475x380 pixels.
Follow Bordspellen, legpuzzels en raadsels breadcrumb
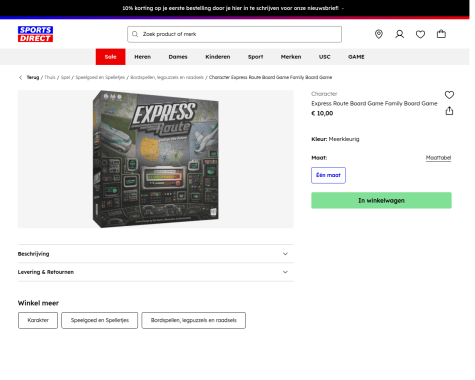point(167,77)
